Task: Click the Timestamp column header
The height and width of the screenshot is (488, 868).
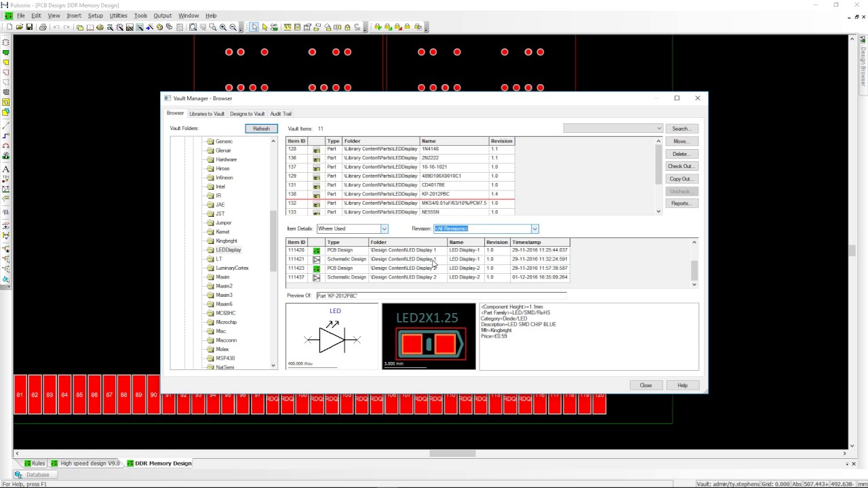Action: point(540,242)
